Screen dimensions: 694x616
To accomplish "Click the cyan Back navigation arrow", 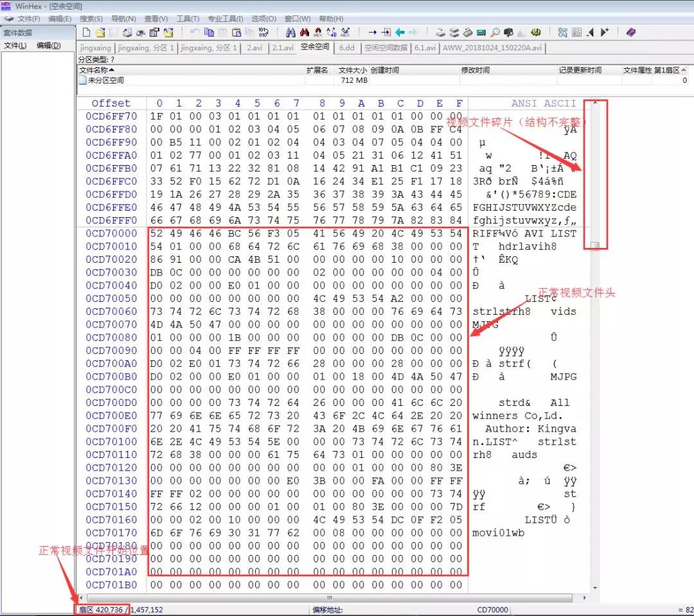I will point(400,32).
